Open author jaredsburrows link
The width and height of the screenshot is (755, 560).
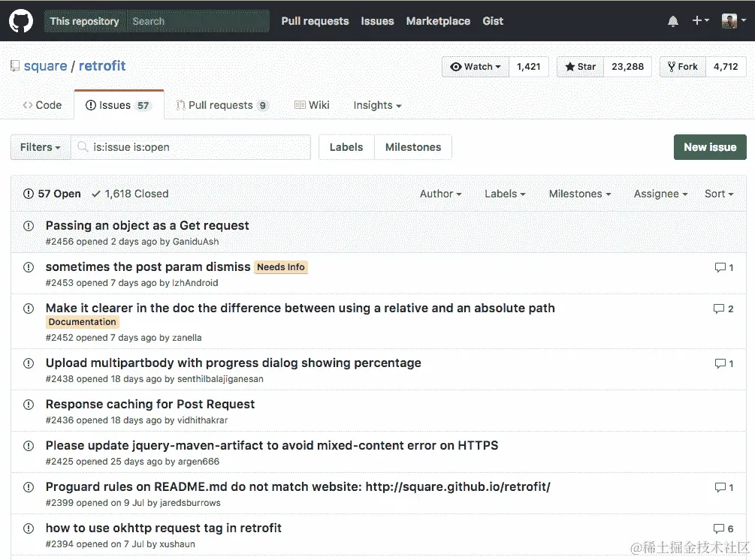point(190,503)
